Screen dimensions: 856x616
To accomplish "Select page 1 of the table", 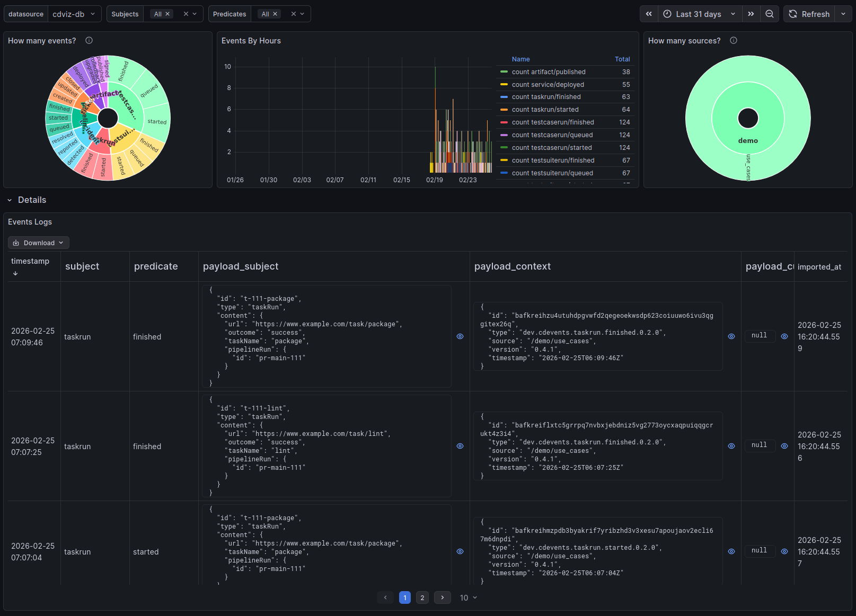I will pyautogui.click(x=405, y=597).
